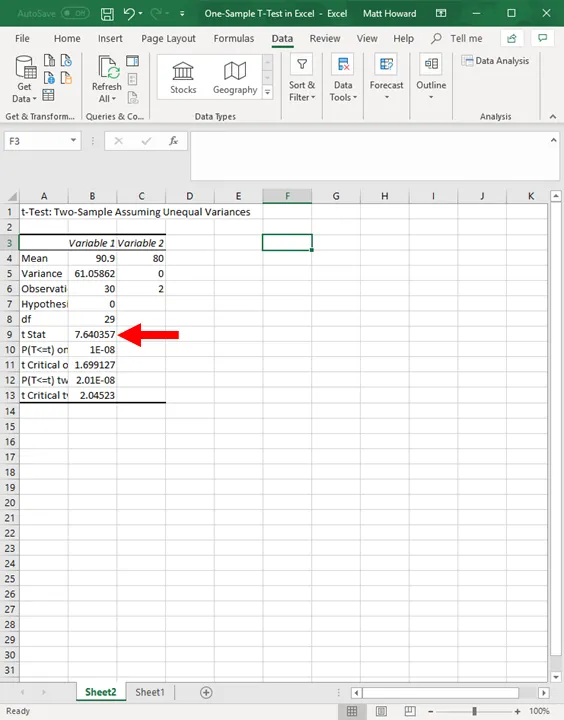564x720 pixels.
Task: Click the Edit Links icon
Action: [x=132, y=97]
